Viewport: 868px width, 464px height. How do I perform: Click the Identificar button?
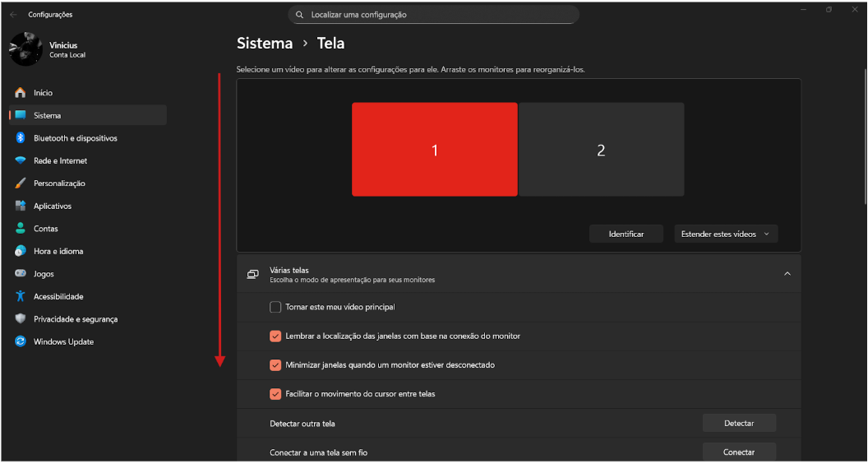(x=626, y=234)
